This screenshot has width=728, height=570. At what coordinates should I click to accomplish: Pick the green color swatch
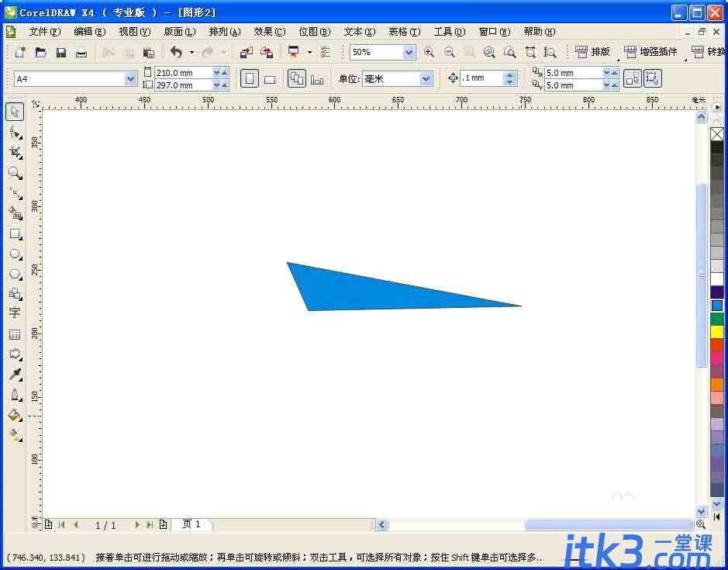tap(717, 319)
